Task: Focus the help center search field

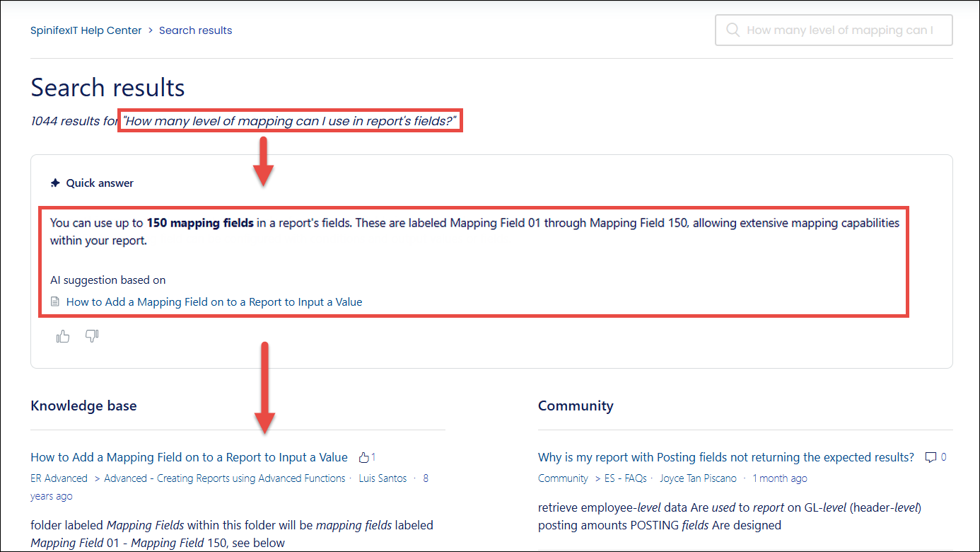Action: coord(840,30)
